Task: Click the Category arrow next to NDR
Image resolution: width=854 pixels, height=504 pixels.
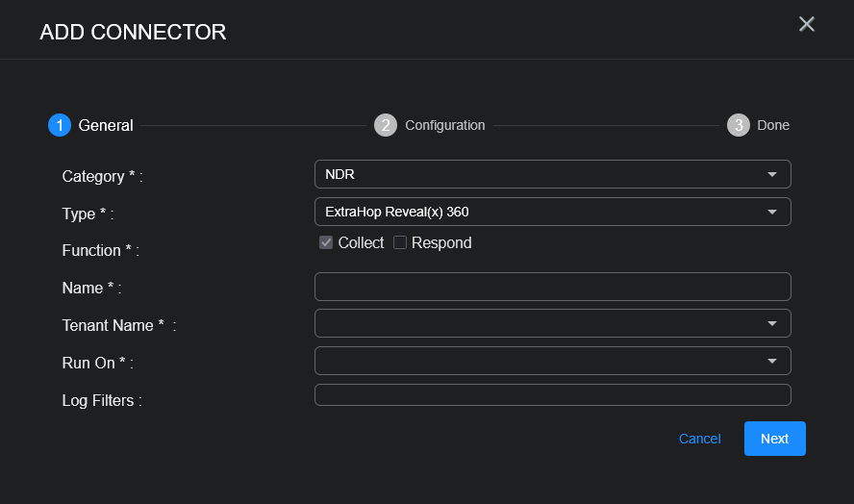Action: coord(771,174)
